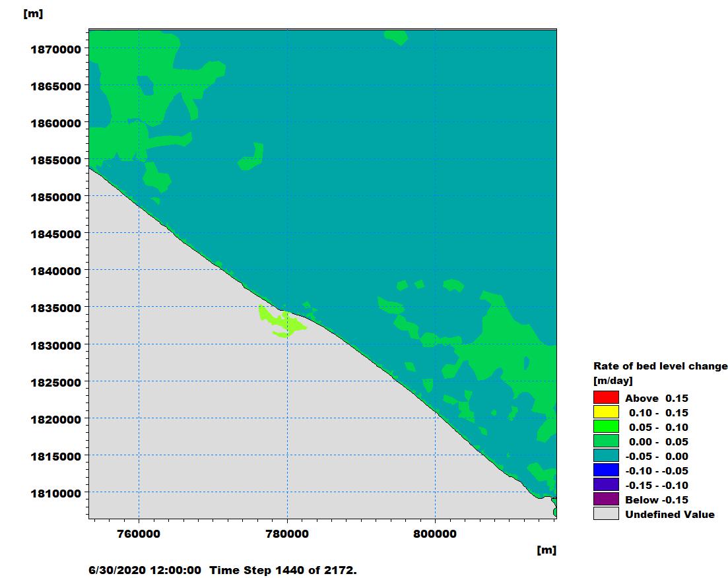Screen dimensions: 728x578
Task: Pick the blue -0.10 - -0.05 legend swatch
Action: 606,470
